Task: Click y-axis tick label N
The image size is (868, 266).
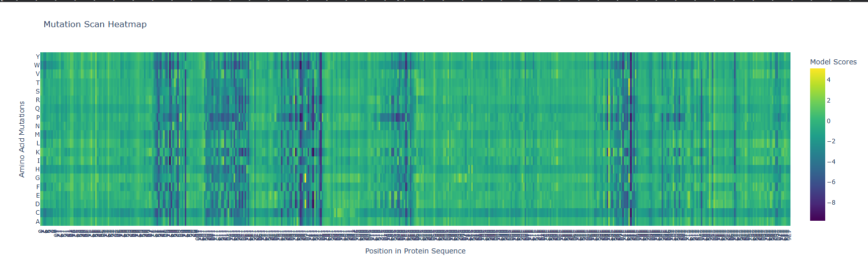Action: pos(37,126)
